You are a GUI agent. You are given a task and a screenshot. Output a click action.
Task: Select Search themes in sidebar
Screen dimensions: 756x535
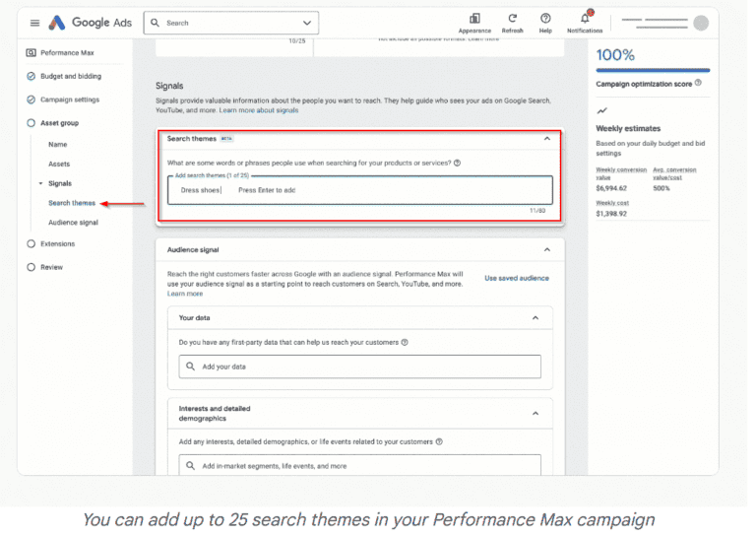tap(72, 203)
